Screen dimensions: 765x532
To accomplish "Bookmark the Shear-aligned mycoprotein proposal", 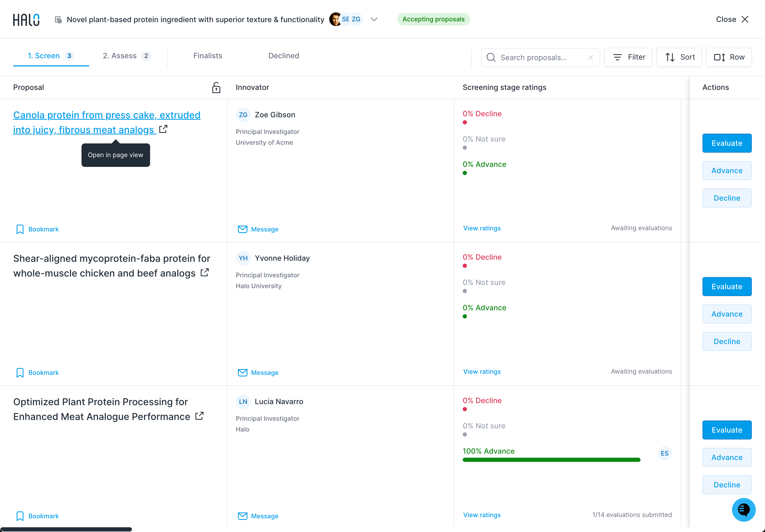I will point(37,373).
